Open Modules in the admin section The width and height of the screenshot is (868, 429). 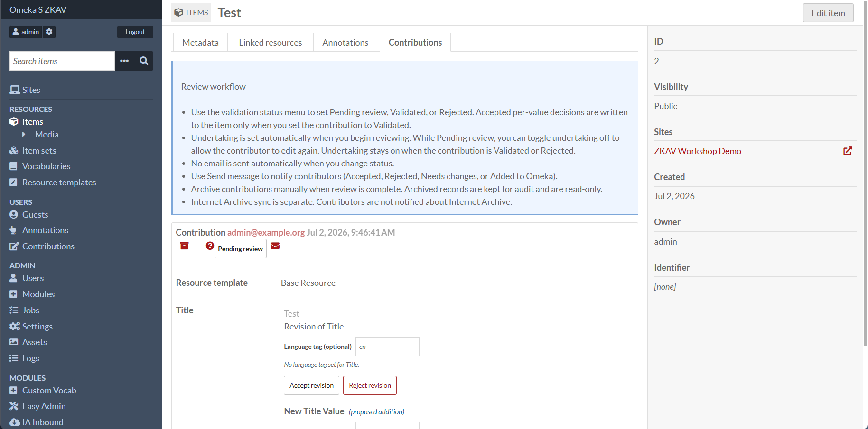32,294
